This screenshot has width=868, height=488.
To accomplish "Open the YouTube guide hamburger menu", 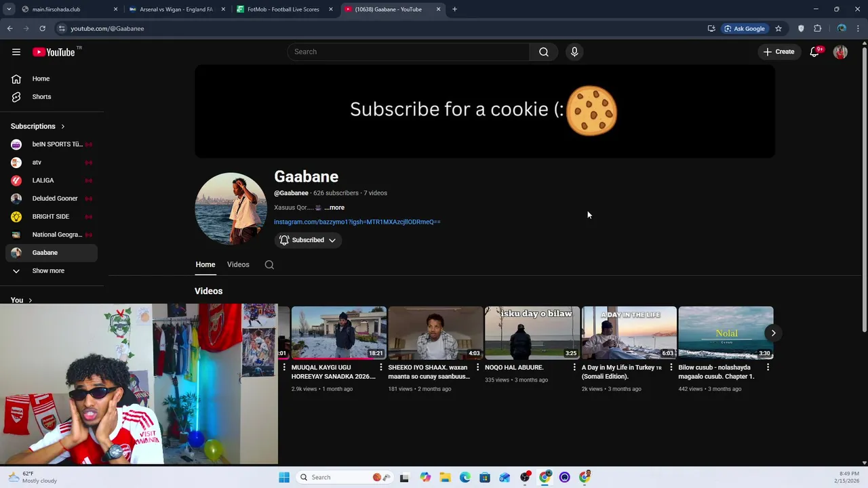I will (x=16, y=52).
